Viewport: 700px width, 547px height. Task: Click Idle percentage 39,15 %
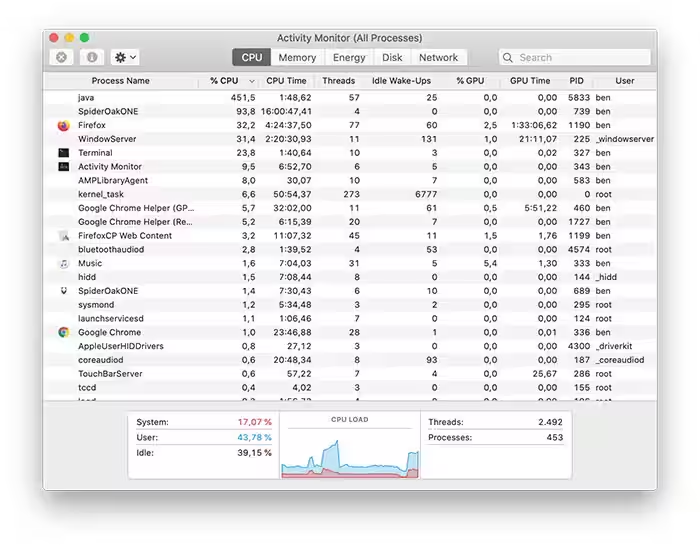pyautogui.click(x=254, y=453)
